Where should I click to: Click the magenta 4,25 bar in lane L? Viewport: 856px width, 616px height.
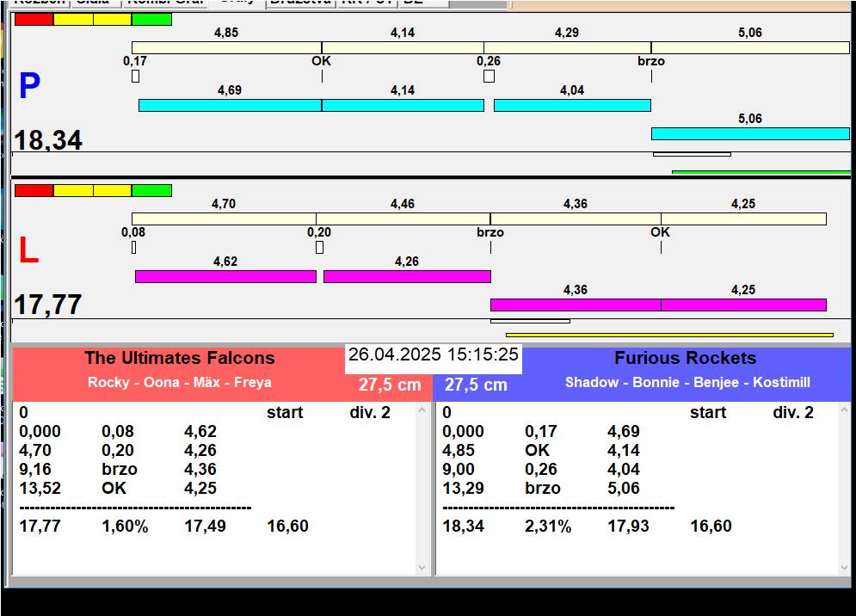[x=743, y=305]
